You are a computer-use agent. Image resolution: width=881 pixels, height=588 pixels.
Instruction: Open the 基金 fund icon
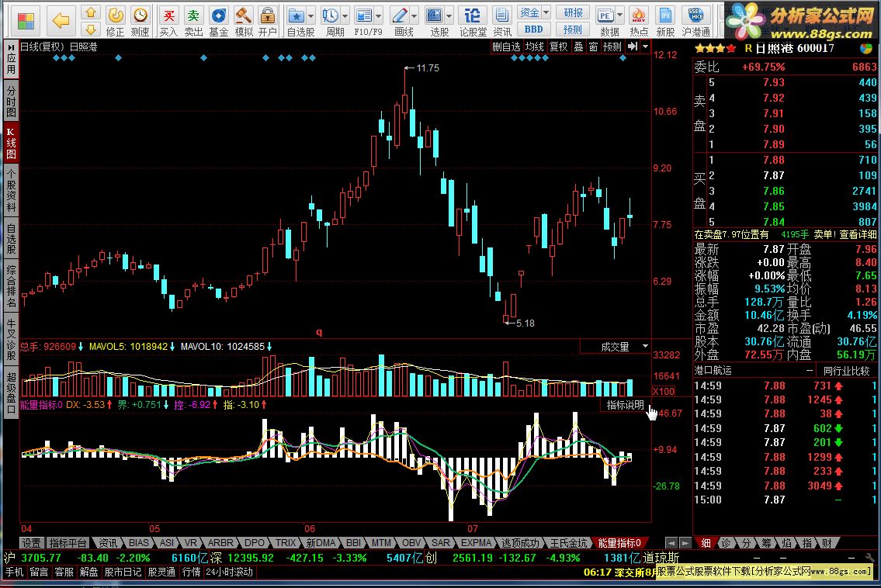(x=219, y=21)
